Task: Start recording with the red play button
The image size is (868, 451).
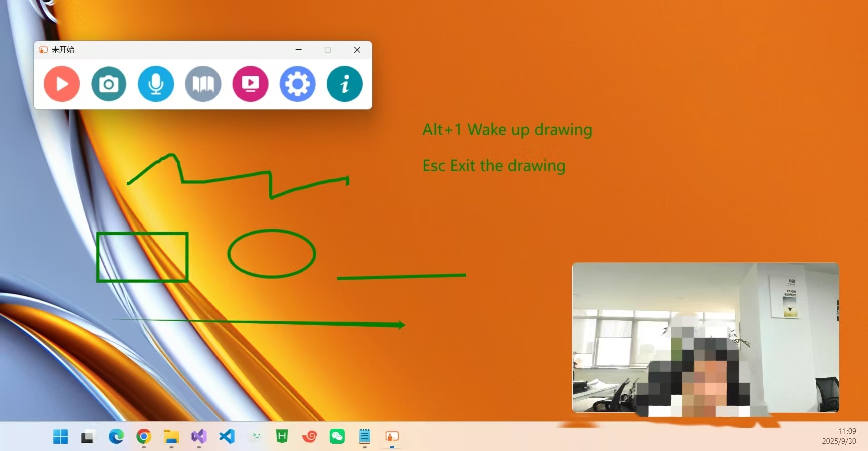Action: (x=62, y=84)
